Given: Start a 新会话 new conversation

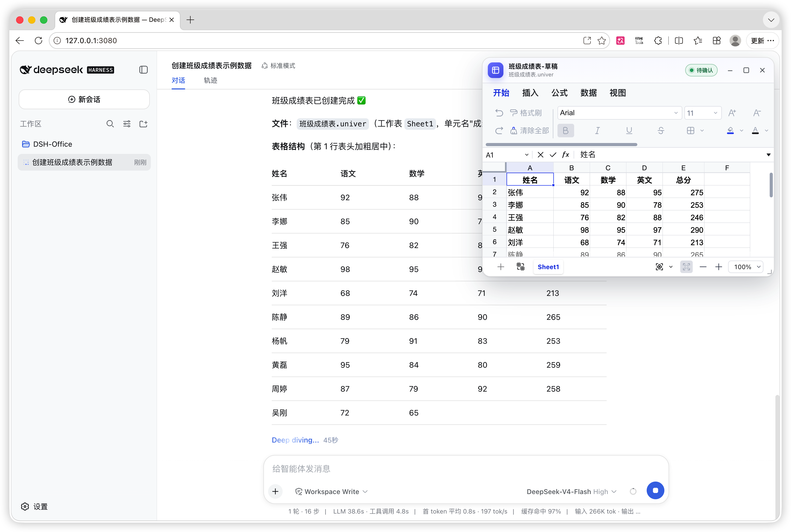Looking at the screenshot, I should (x=84, y=99).
